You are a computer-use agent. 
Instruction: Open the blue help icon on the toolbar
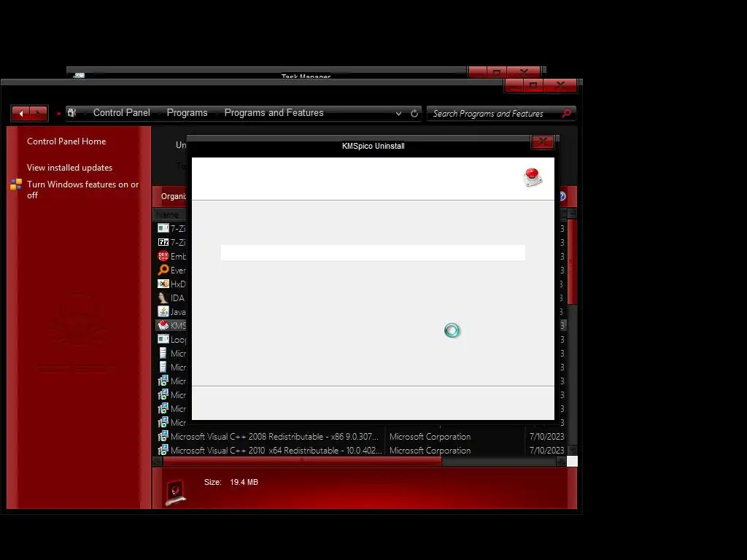562,196
